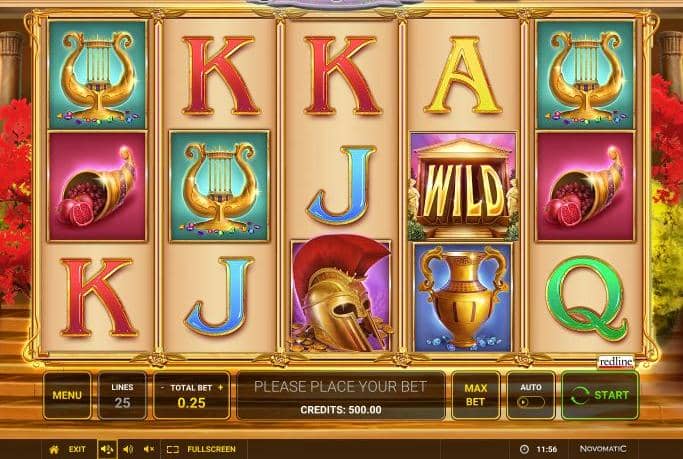This screenshot has height=459, width=683.
Task: Open the game Menu
Action: tap(67, 395)
